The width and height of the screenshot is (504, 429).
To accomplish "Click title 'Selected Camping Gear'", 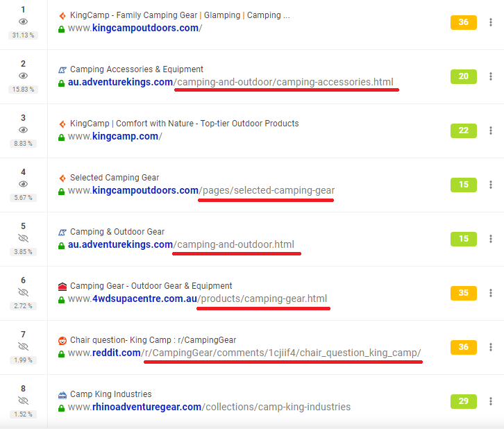I will (115, 178).
